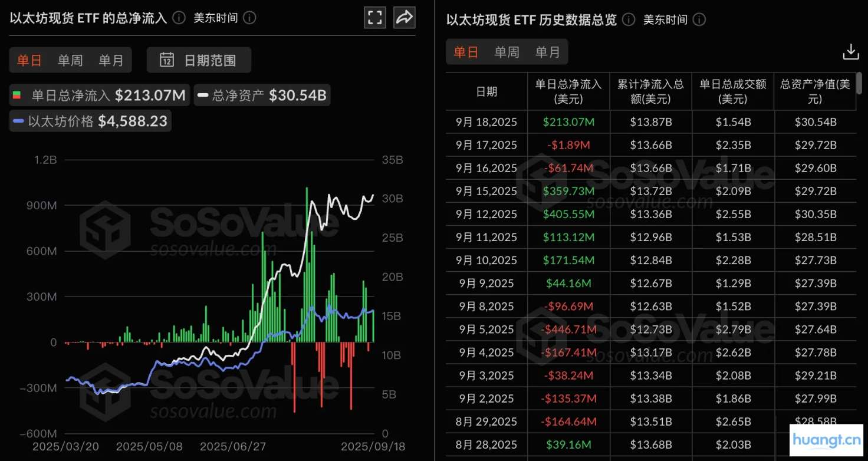Click the calendar icon in 日期范围
Image resolution: width=868 pixels, height=461 pixels.
click(167, 60)
